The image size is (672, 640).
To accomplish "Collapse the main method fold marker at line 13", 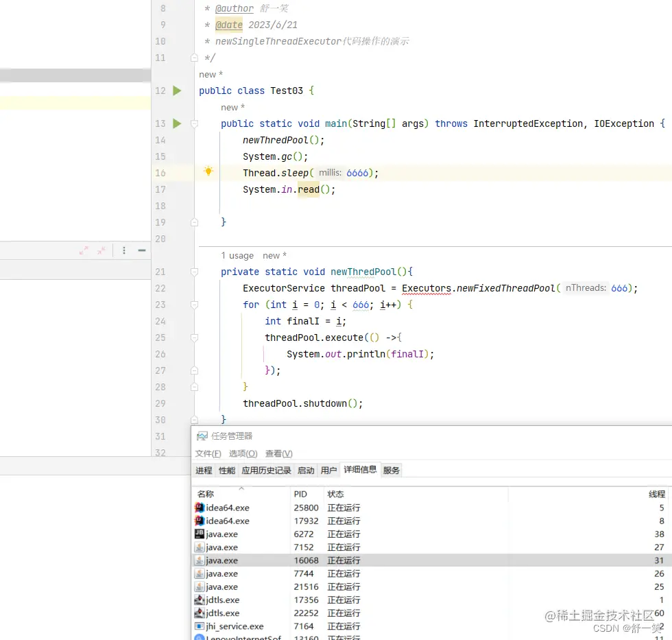I will [194, 123].
